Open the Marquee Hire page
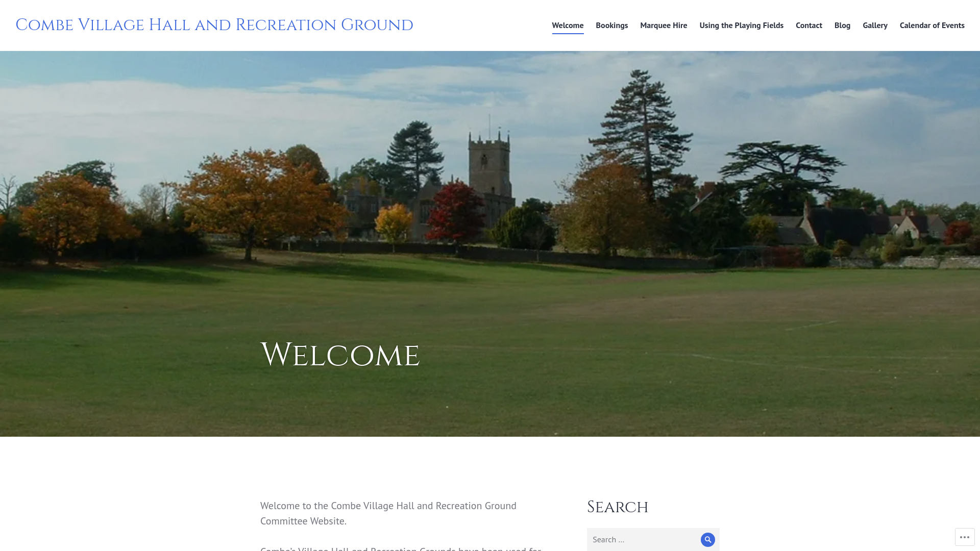This screenshot has height=551, width=980. pyautogui.click(x=664, y=26)
